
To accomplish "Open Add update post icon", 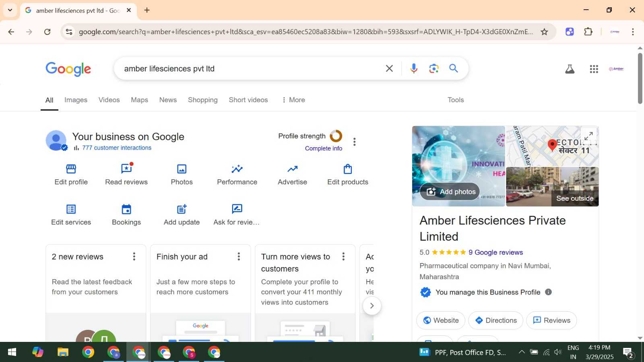I will 182,209.
